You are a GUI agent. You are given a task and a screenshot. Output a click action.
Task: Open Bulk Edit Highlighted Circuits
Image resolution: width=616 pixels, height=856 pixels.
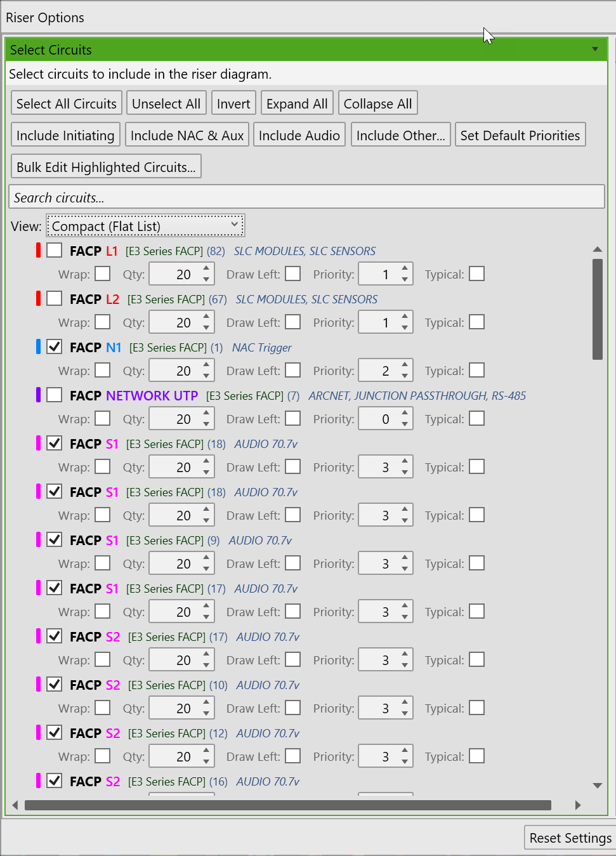point(107,167)
